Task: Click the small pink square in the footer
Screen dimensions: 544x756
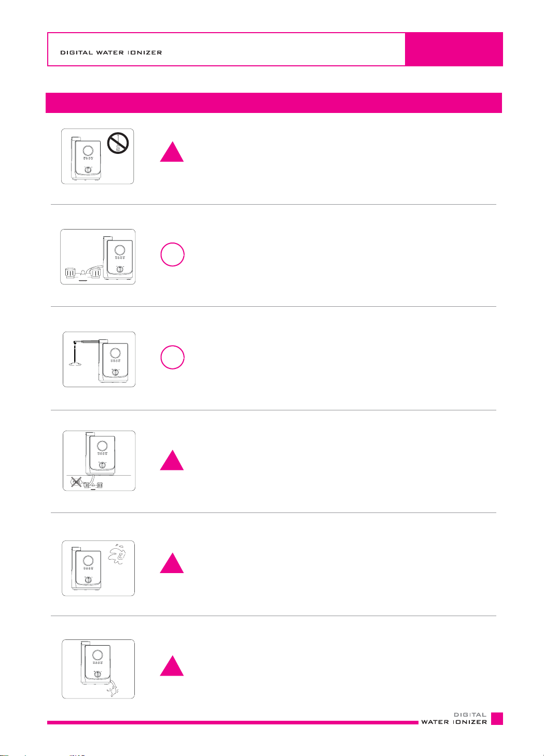Action: point(497,719)
